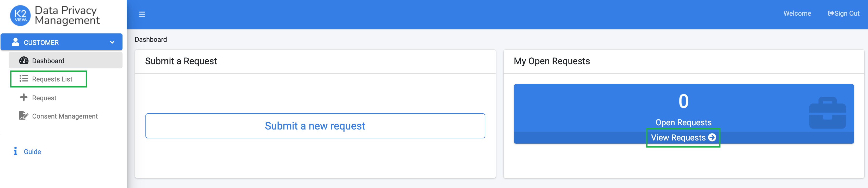Screen dimensions: 868x188
Task: Expand the CUSTOMER section header
Action: click(61, 42)
